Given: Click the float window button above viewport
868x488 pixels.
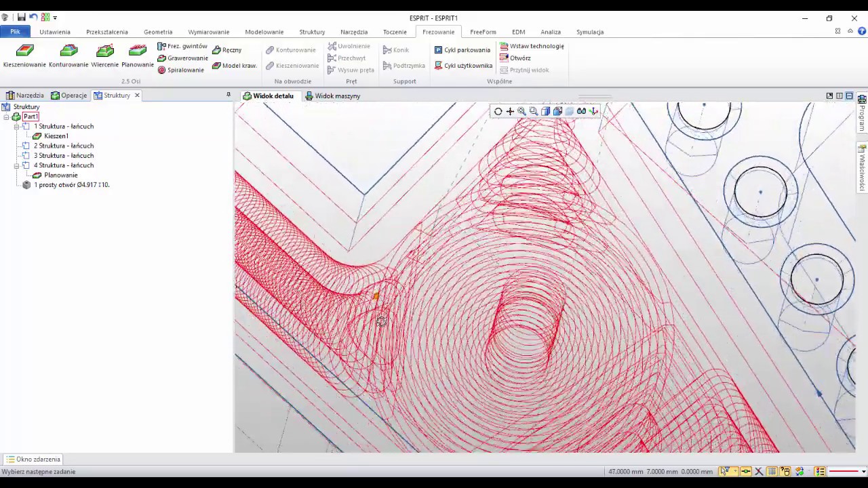Looking at the screenshot, I should click(829, 96).
